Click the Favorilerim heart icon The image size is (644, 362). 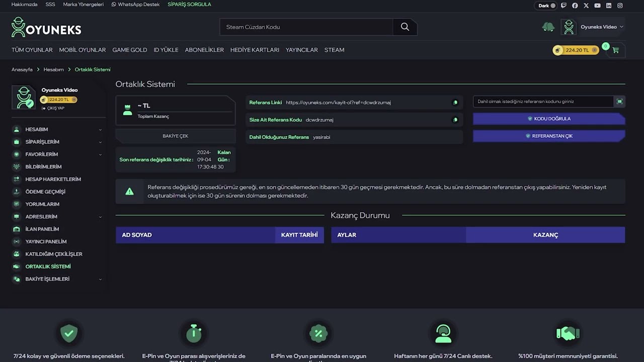point(16,154)
